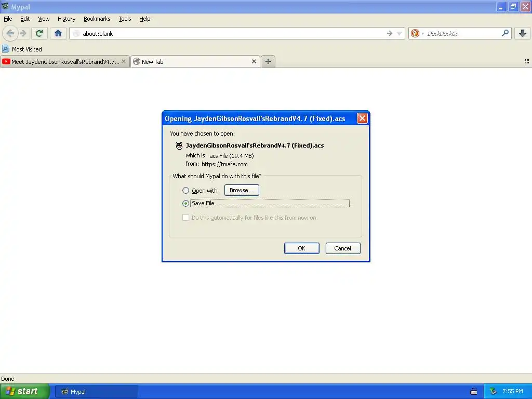
Task: Click the YouTube favicon on first tab
Action: point(6,61)
